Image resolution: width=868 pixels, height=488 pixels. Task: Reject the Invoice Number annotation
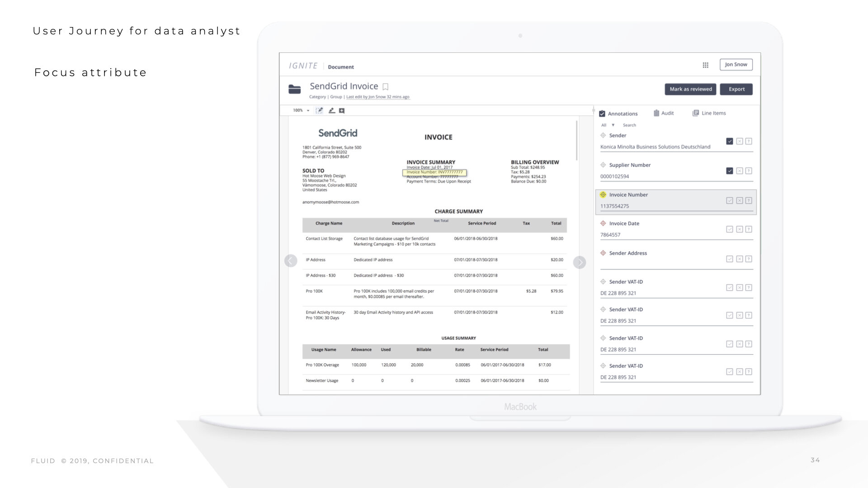[740, 201]
